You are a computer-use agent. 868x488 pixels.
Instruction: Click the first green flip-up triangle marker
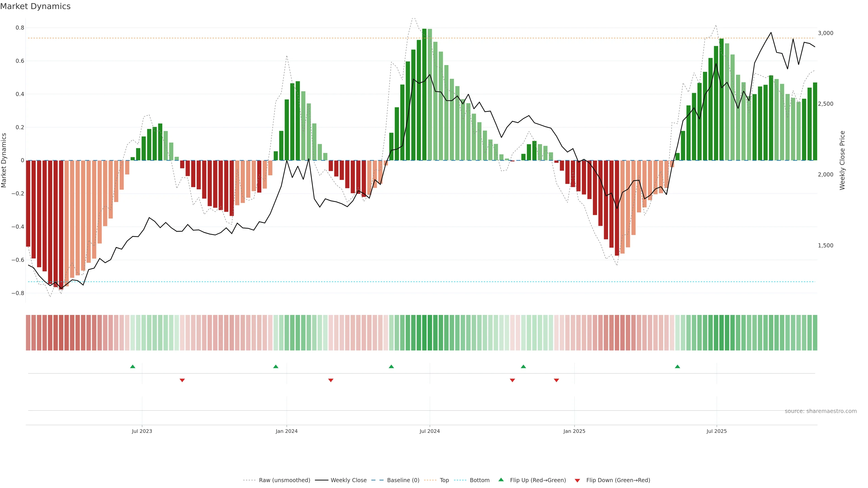(132, 366)
